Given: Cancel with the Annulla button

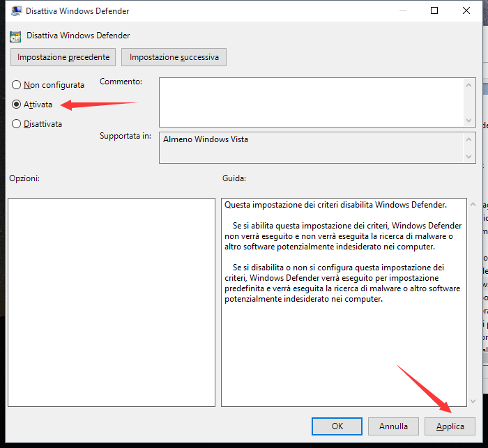Looking at the screenshot, I should 393,426.
